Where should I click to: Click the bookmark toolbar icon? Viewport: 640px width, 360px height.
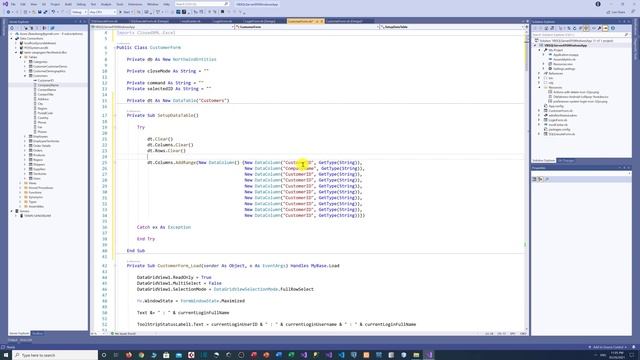[222, 12]
